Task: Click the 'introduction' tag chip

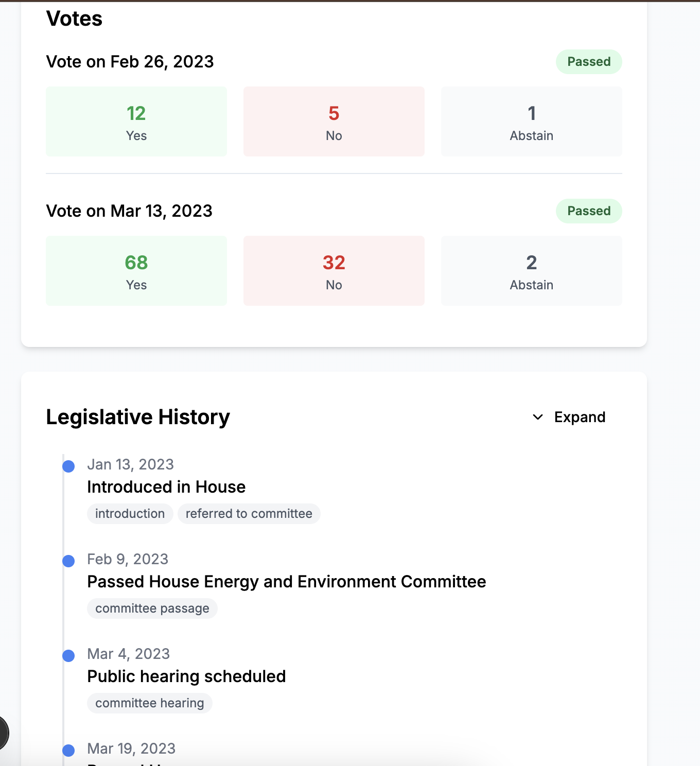Action: pyautogui.click(x=130, y=514)
